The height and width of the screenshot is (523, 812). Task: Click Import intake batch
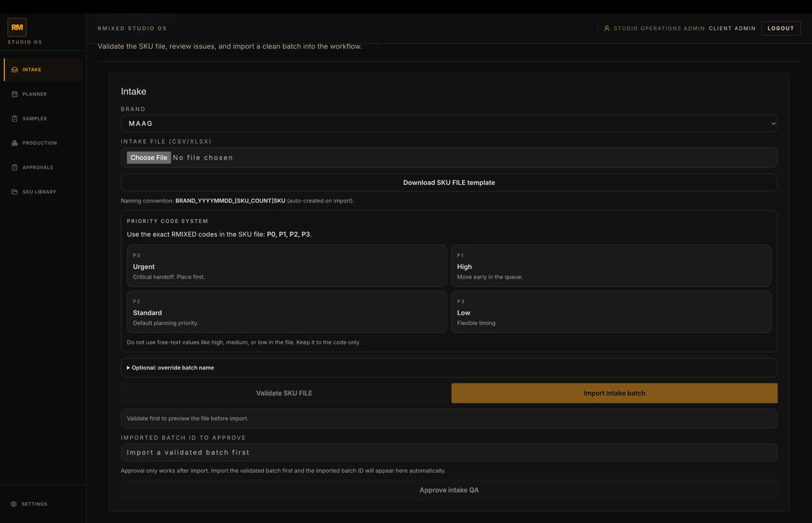[613, 393]
